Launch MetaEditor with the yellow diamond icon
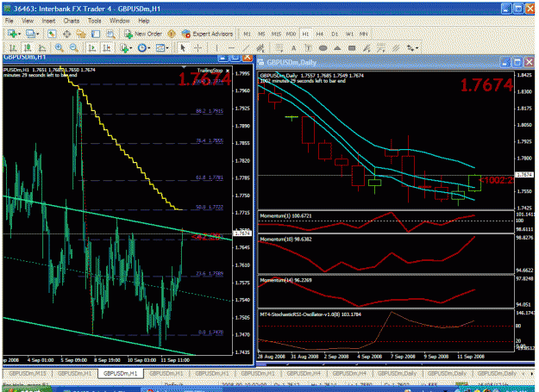The width and height of the screenshot is (539, 392). 172,34
